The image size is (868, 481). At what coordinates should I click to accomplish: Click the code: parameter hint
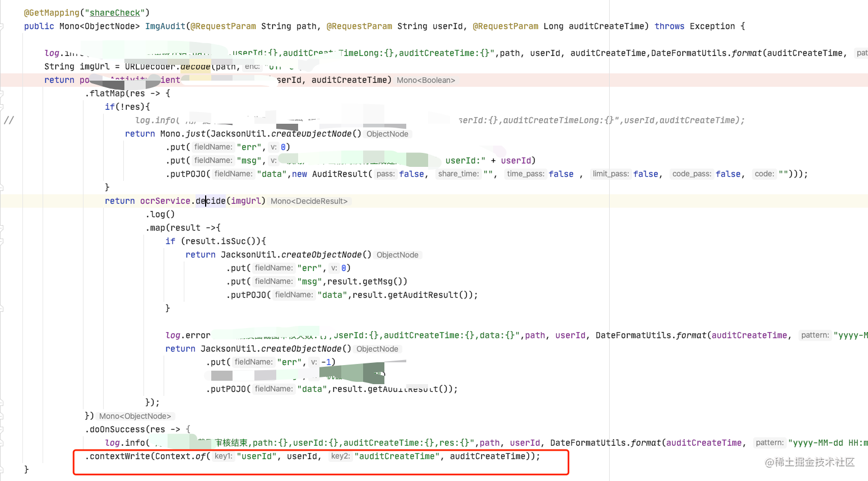coord(764,174)
